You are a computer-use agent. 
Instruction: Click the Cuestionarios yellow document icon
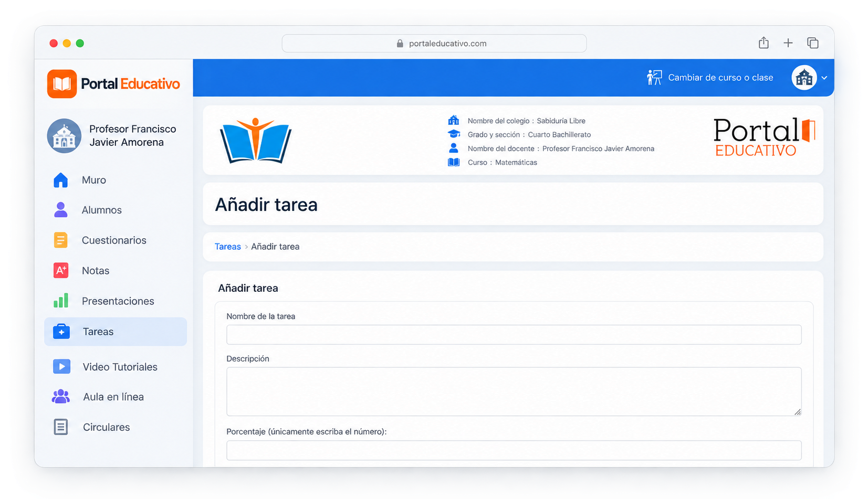61,240
